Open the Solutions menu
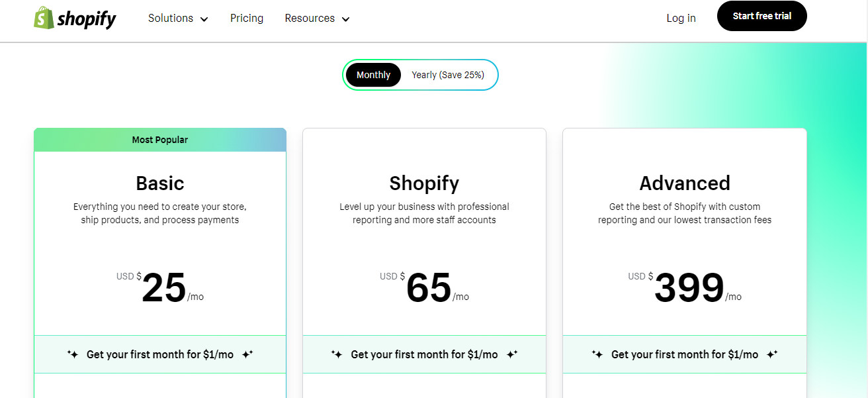The width and height of the screenshot is (868, 398). [178, 19]
